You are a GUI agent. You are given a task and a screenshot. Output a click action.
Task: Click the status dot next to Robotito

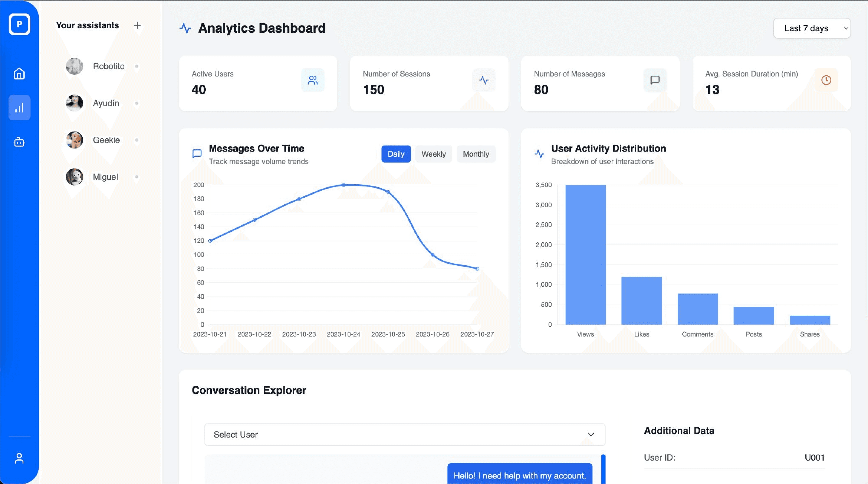[137, 66]
